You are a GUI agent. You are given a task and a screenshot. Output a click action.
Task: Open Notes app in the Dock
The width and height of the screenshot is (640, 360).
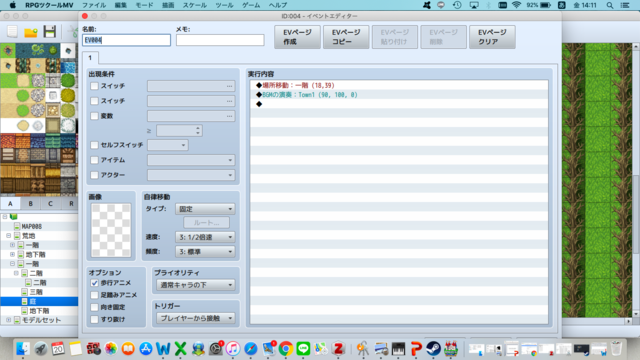point(76,349)
